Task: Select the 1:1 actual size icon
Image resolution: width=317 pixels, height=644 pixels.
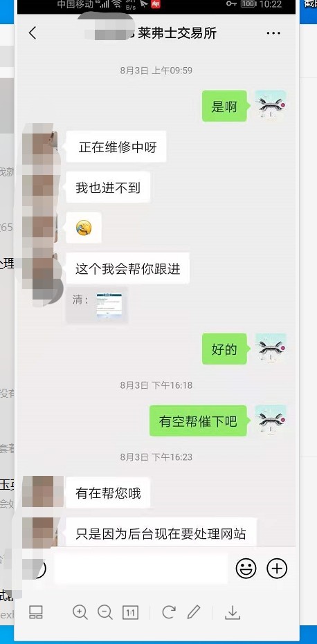Action: 130,613
